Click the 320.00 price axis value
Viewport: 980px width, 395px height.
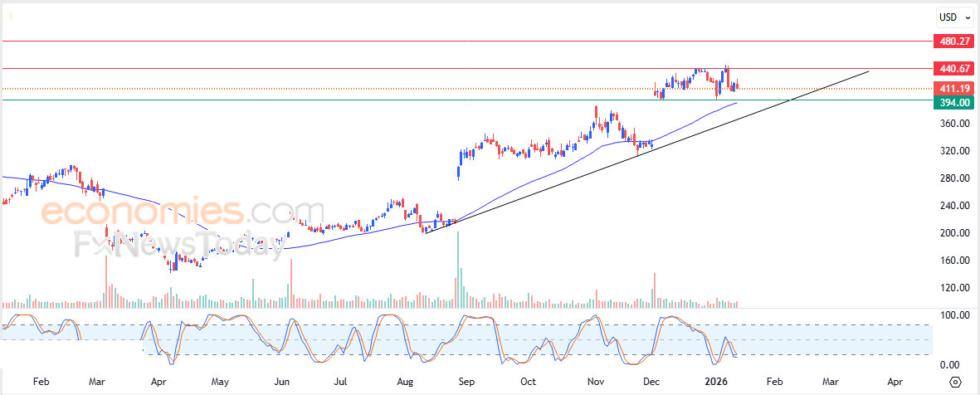(x=956, y=151)
